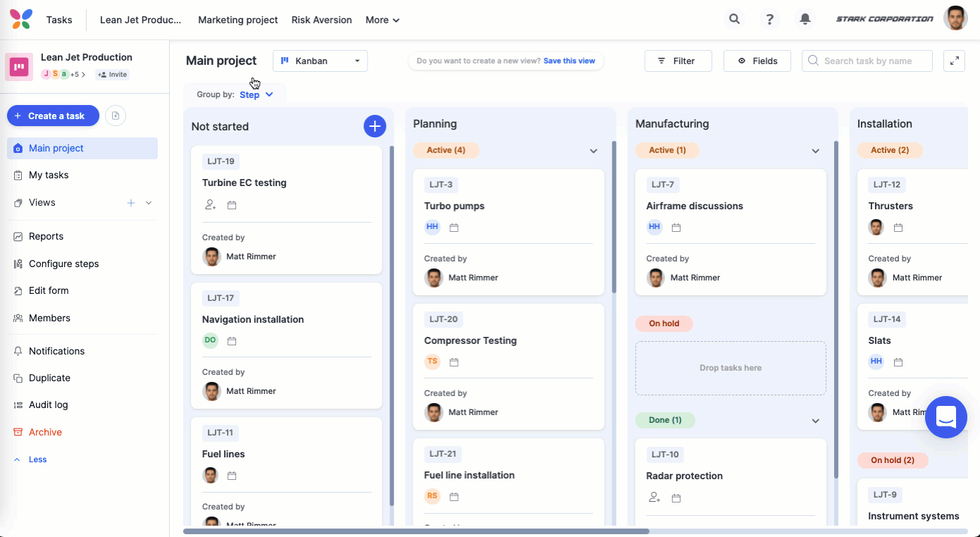Assign a member to Turbine EC testing

click(x=210, y=205)
